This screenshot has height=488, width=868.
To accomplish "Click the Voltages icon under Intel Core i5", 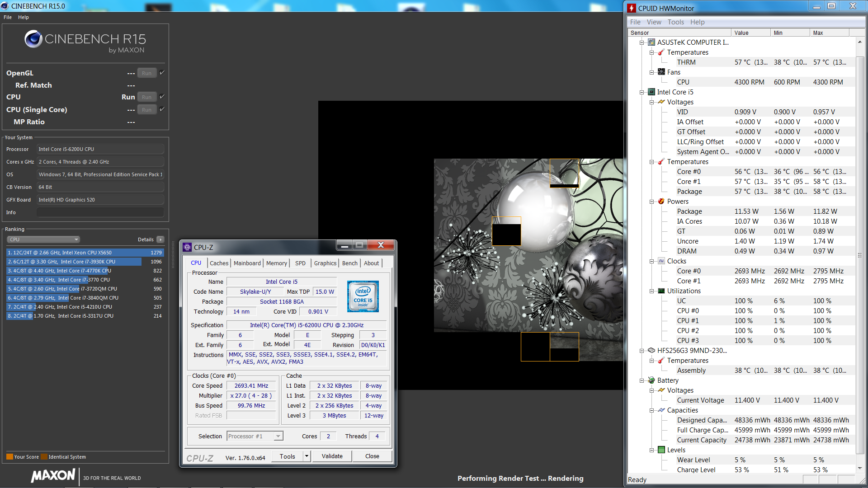I will click(661, 102).
